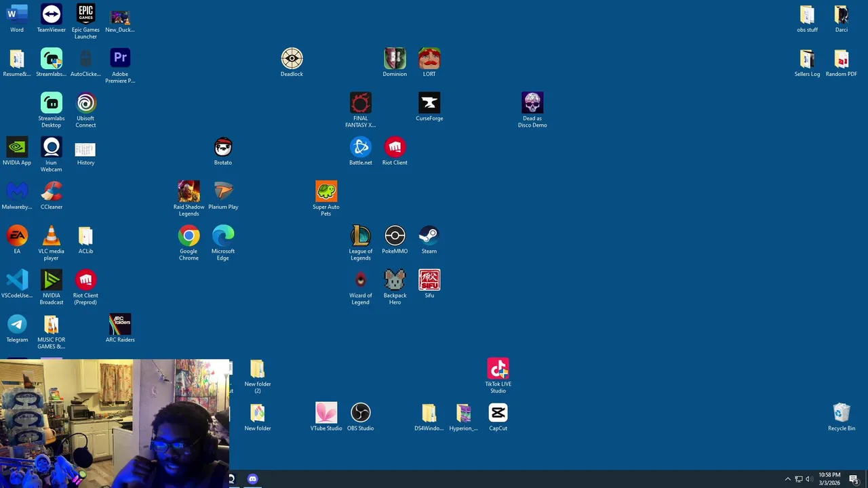The image size is (868, 488).
Task: Open the VTube Studio icon
Action: pos(326,413)
